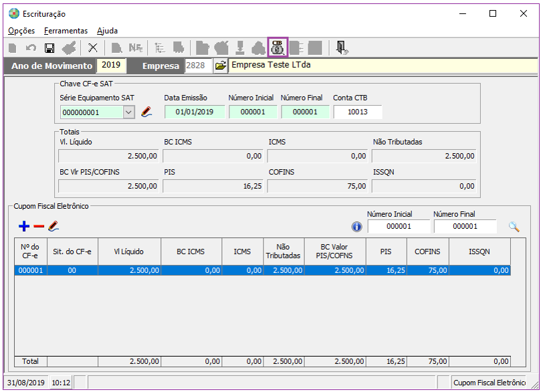Click the Vl. Líquido total field
This screenshot has width=543, height=392.
point(108,156)
